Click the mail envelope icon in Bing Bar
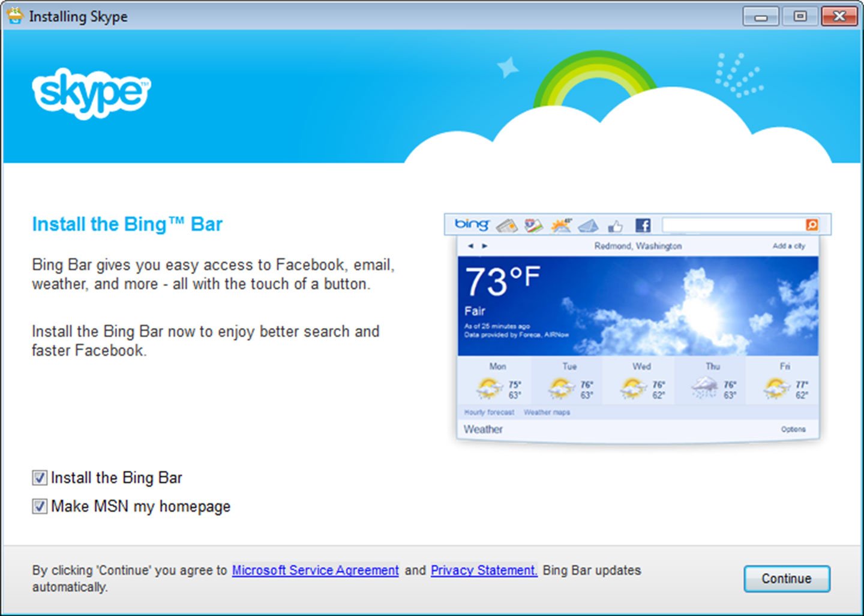Screen dimensions: 864x616 pyautogui.click(x=588, y=226)
